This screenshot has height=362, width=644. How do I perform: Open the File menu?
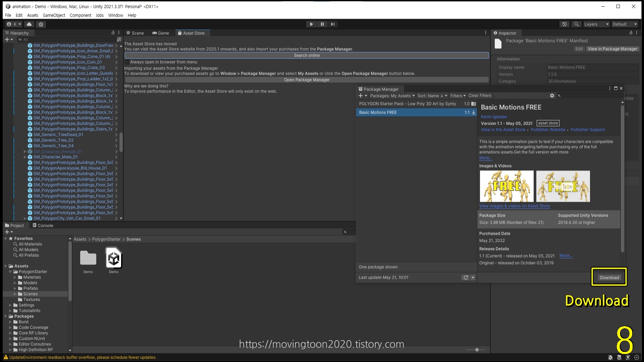pyautogui.click(x=8, y=15)
